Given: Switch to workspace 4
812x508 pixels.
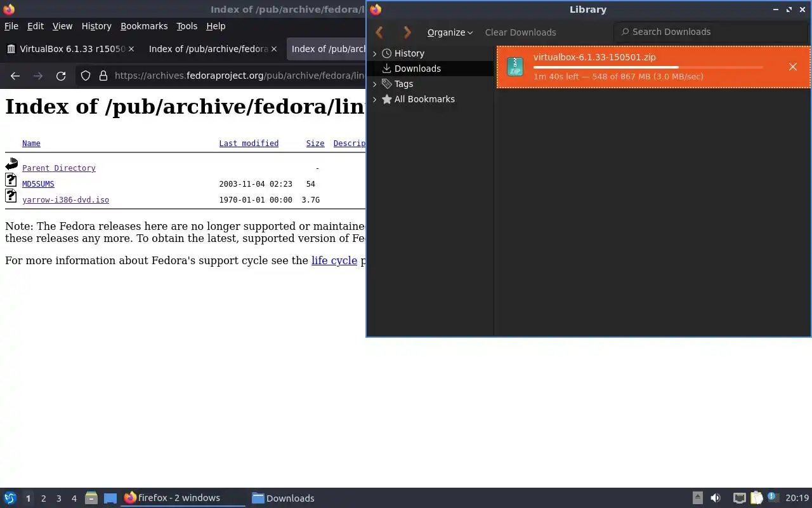Looking at the screenshot, I should (74, 498).
